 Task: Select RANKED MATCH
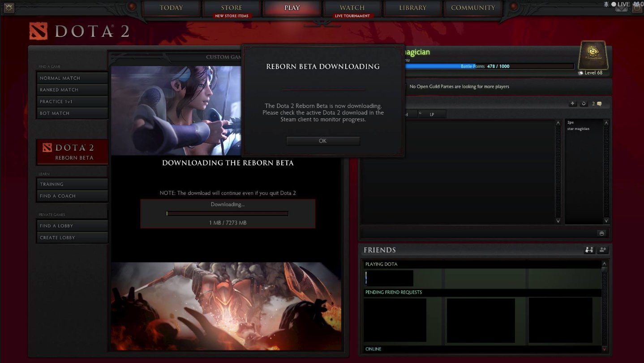pos(72,90)
